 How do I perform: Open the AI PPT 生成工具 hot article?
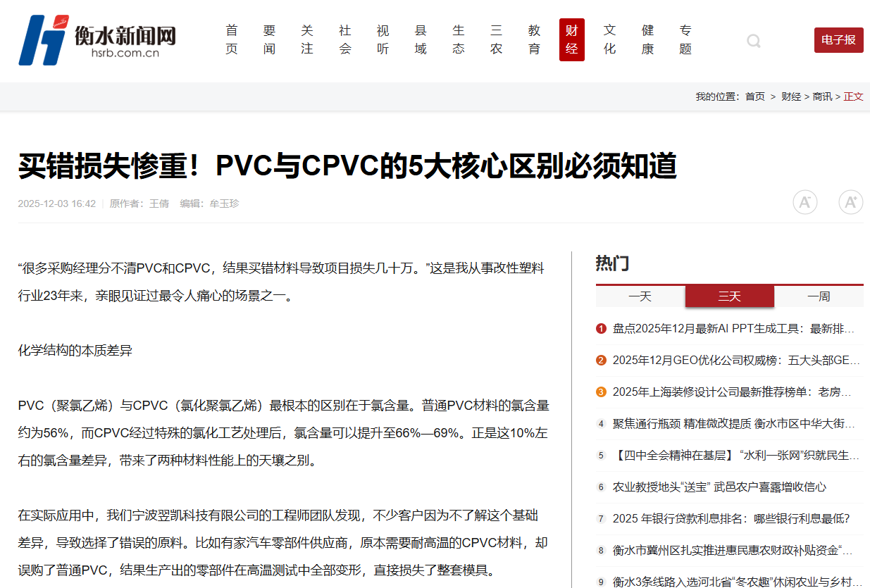733,328
